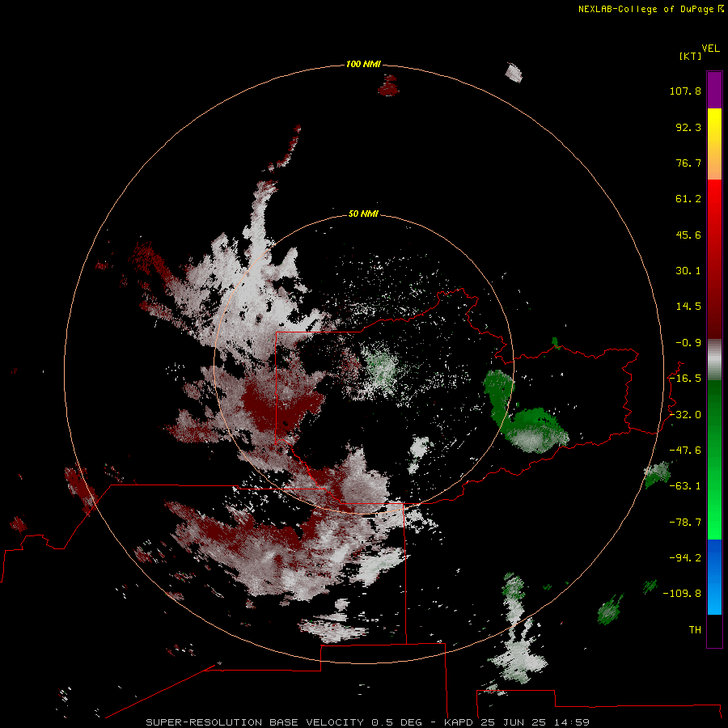Select the 107.8 scale value
This screenshot has width=728, height=728.
coord(685,91)
